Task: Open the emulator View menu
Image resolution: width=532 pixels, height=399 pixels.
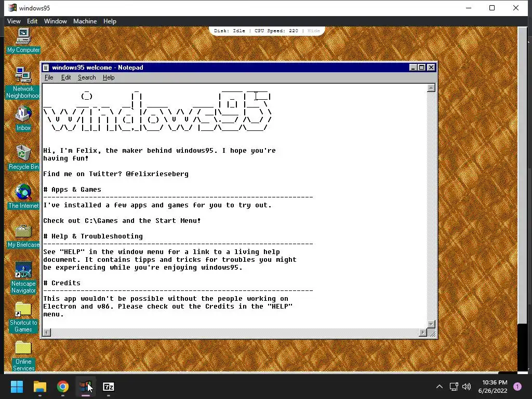Action: click(x=14, y=21)
